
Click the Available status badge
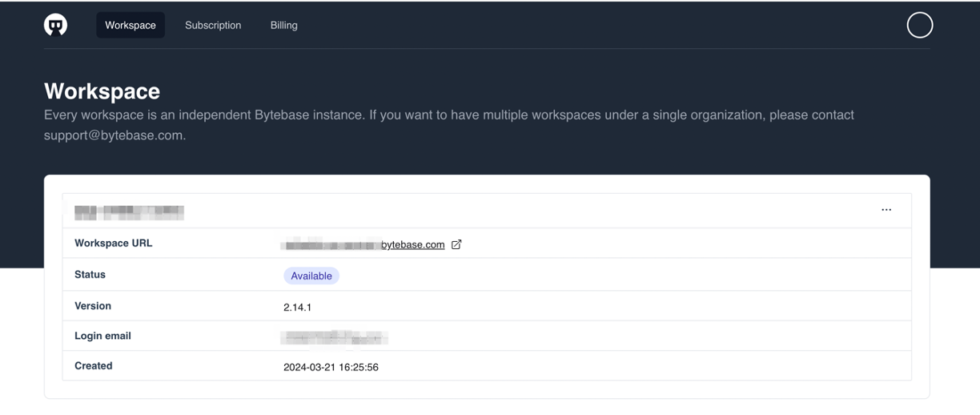(x=311, y=276)
